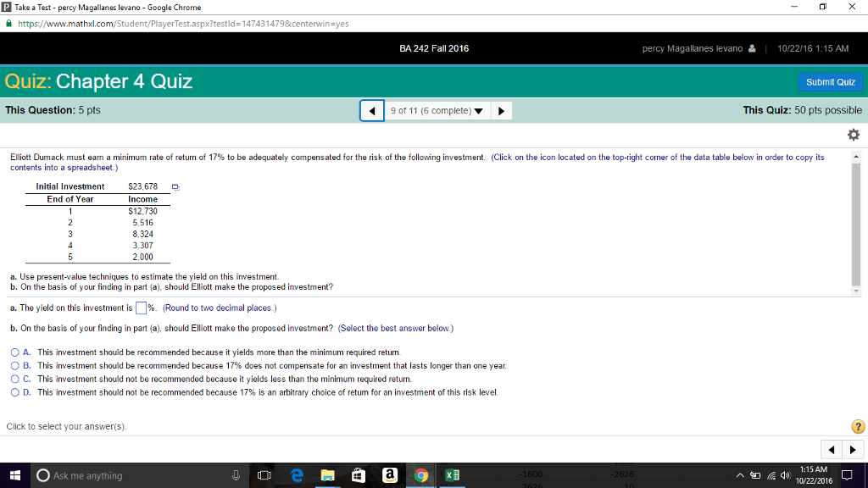868x488 pixels.
Task: Open the yellow help question mark icon
Action: click(x=858, y=427)
